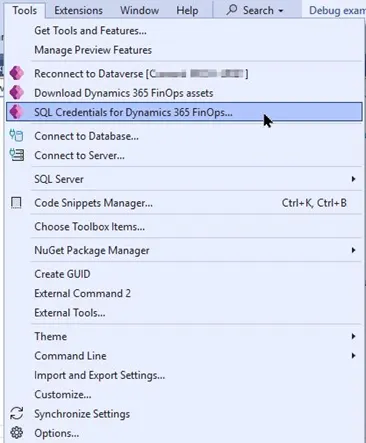Click the magnifier icon in the Search box
This screenshot has width=366, height=443.
232,10
